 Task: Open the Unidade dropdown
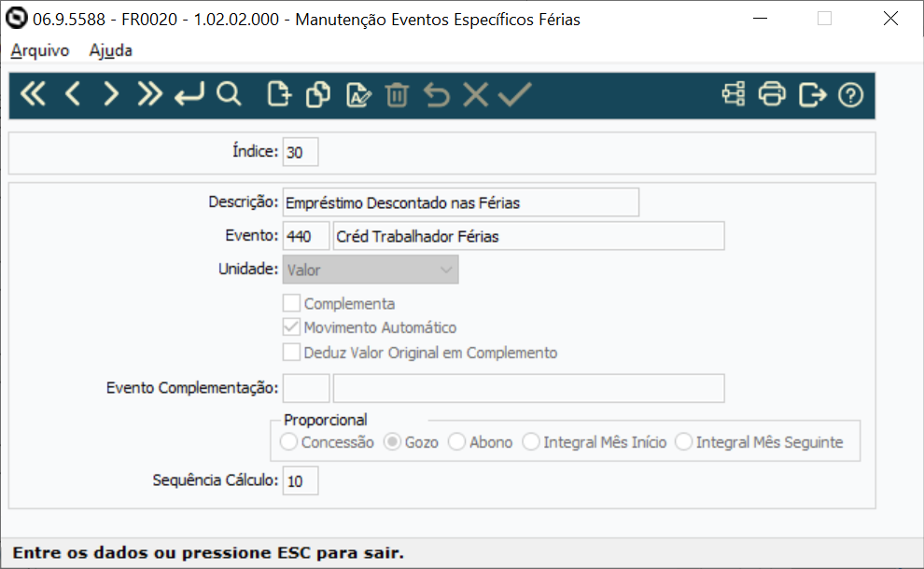pos(446,269)
